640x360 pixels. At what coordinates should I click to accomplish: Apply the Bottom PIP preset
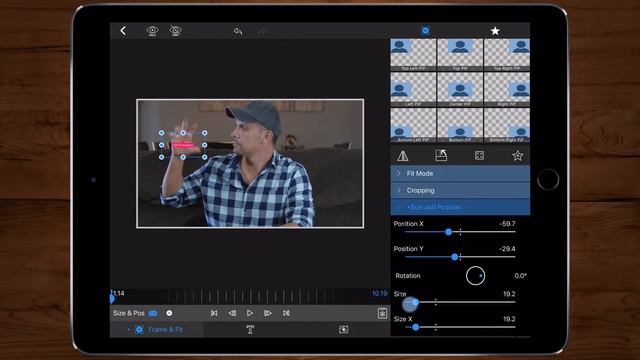click(x=460, y=125)
